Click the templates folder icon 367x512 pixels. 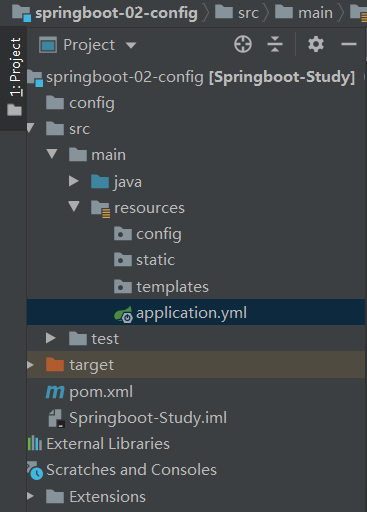coord(123,287)
